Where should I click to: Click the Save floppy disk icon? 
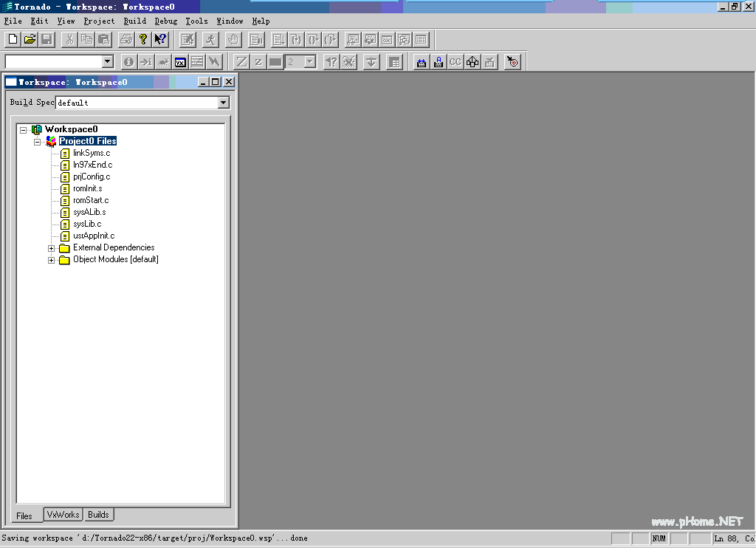point(47,40)
